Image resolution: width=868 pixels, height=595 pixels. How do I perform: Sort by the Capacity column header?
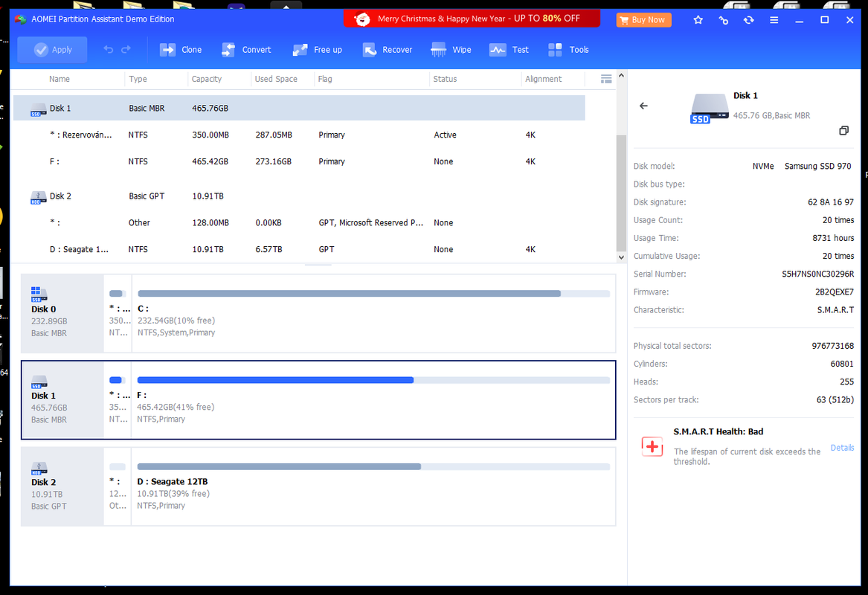pos(207,79)
